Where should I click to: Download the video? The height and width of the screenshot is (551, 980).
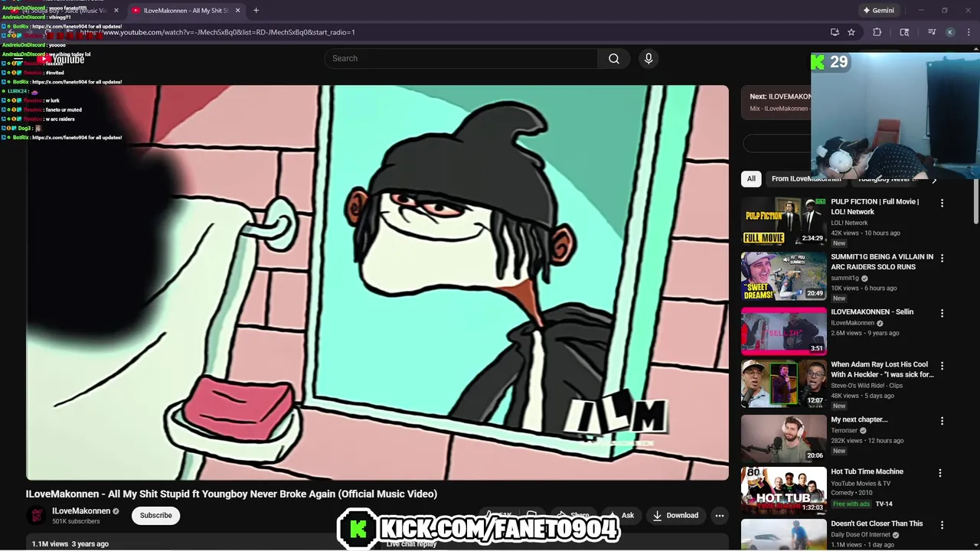pyautogui.click(x=675, y=515)
